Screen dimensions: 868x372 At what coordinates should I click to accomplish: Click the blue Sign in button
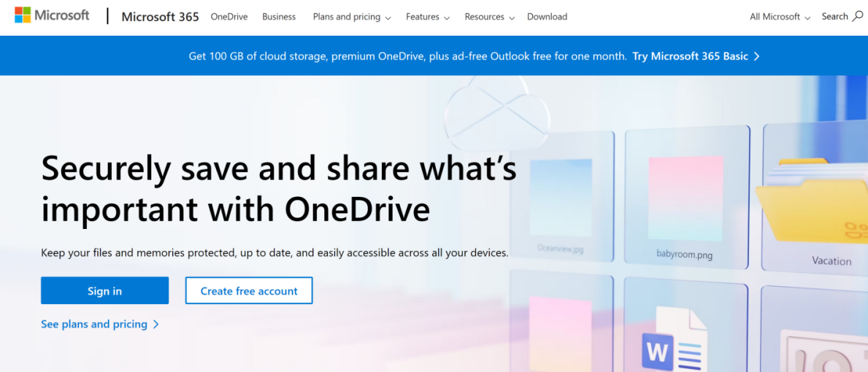(104, 291)
